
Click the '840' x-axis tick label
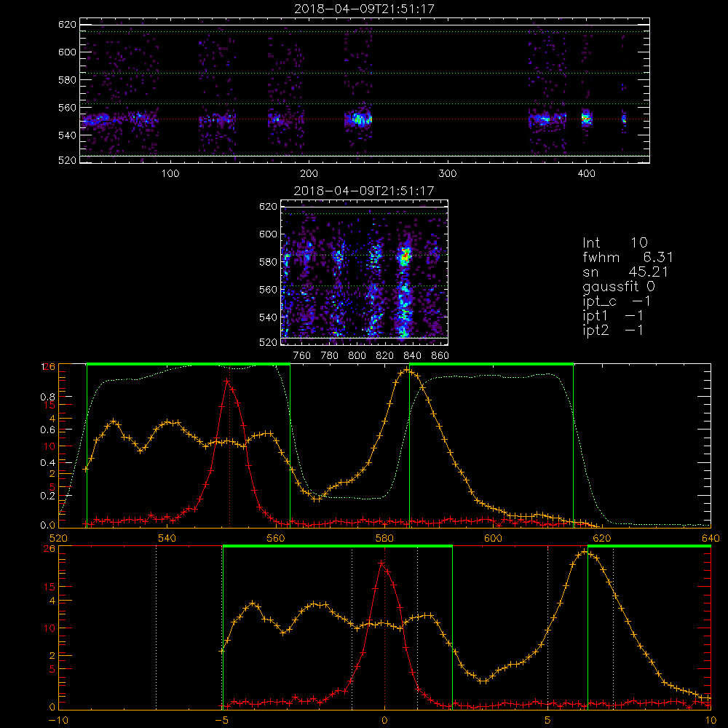click(412, 356)
